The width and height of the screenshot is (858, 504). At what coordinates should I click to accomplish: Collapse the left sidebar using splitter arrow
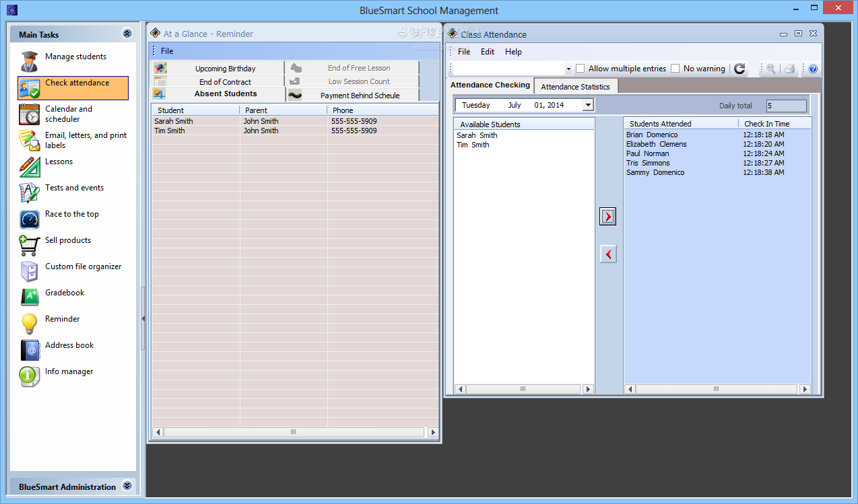pos(143,319)
